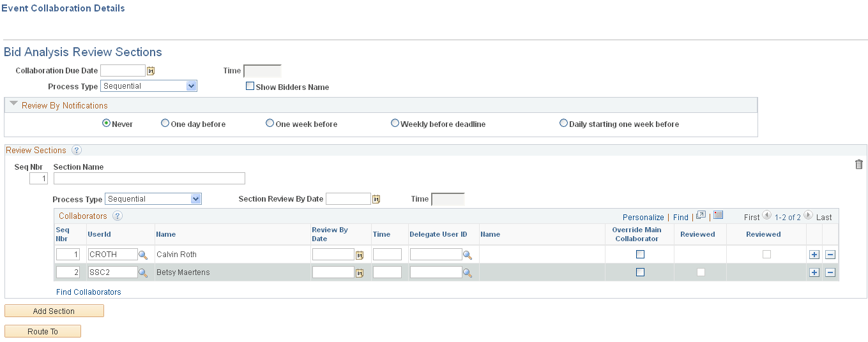Viewport: 868px width, 342px height.
Task: Open Find Collaborators link
Action: pos(89,292)
